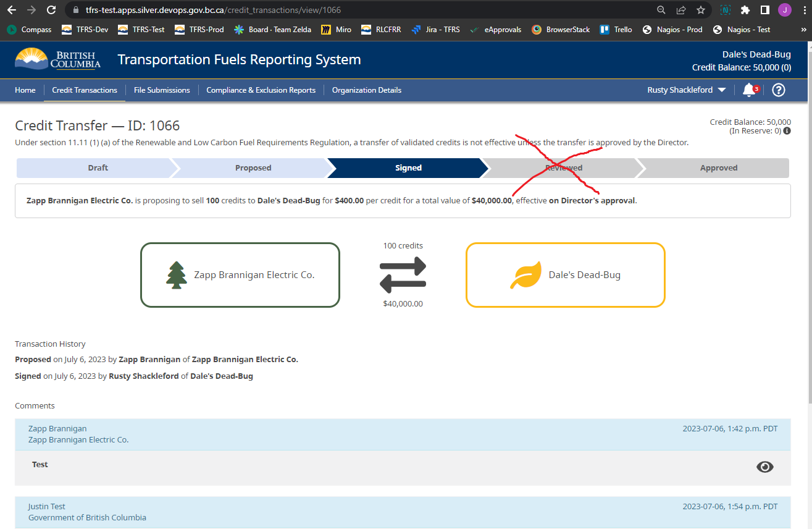Open the Extensions puzzle icon
This screenshot has height=529, width=812.
pos(745,10)
